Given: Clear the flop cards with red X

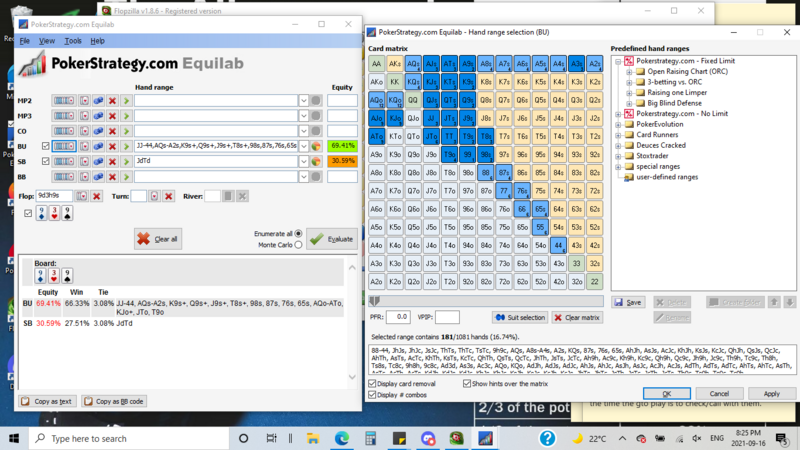Looking at the screenshot, I should (96, 196).
